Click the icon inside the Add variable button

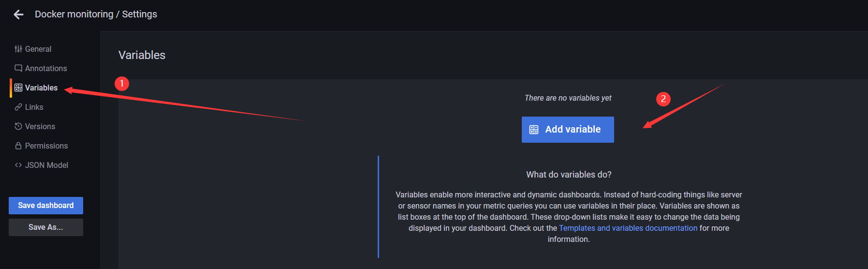(x=534, y=130)
